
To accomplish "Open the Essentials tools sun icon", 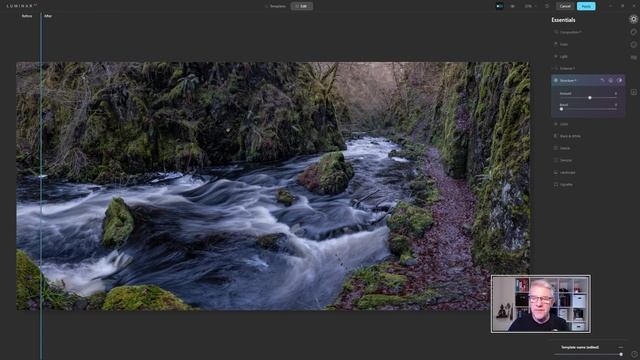I will 633,19.
